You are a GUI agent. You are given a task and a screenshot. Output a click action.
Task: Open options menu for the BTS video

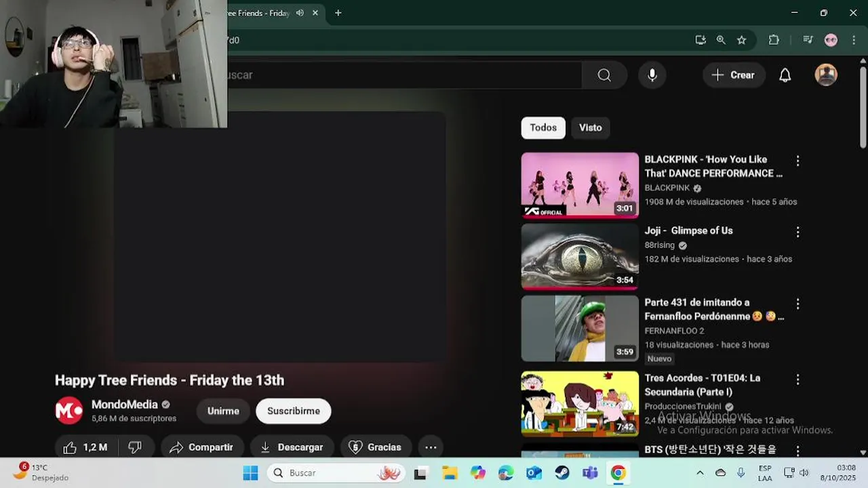click(797, 451)
